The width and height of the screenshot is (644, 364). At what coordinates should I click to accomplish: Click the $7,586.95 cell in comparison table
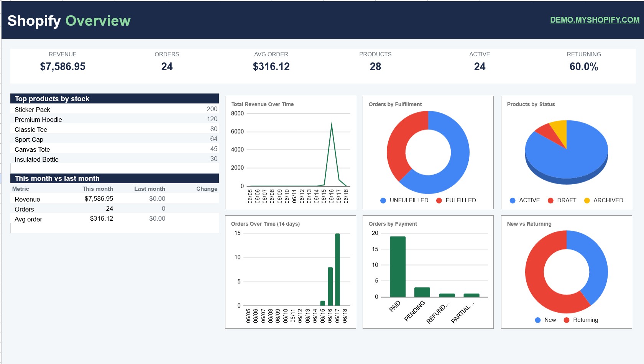click(99, 198)
